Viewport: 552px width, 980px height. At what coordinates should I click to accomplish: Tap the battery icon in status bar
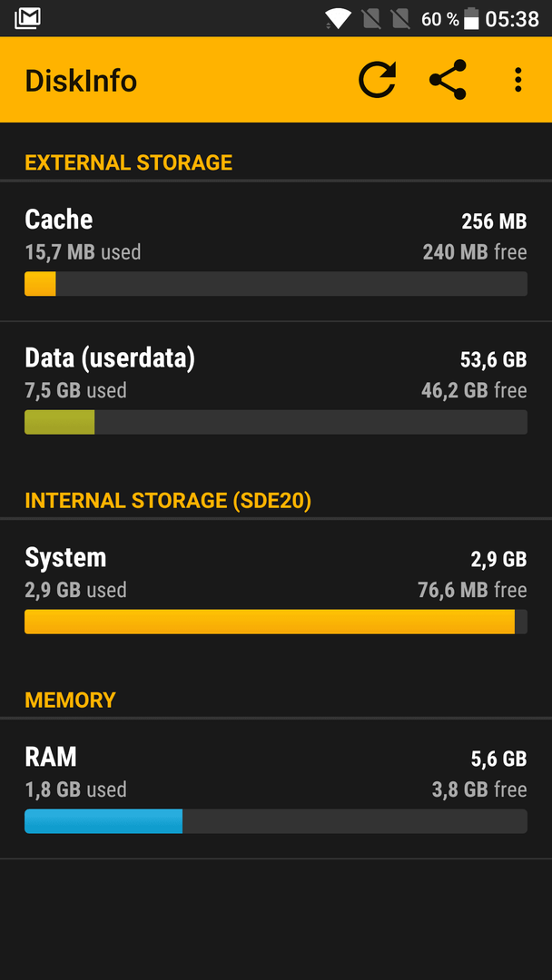pos(471,19)
